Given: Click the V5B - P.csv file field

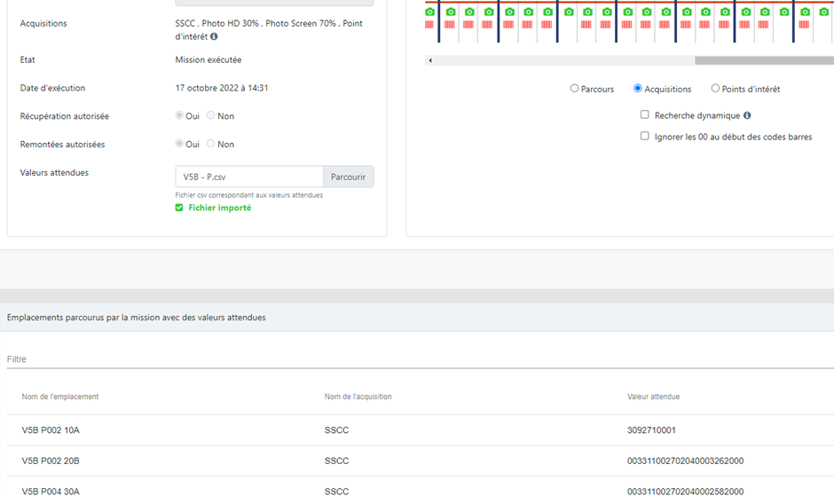Looking at the screenshot, I should [x=249, y=177].
